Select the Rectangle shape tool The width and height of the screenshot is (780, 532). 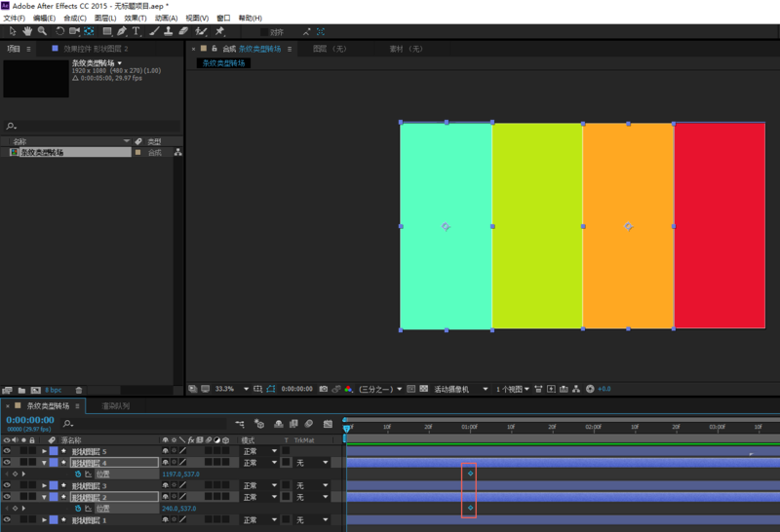click(x=107, y=31)
